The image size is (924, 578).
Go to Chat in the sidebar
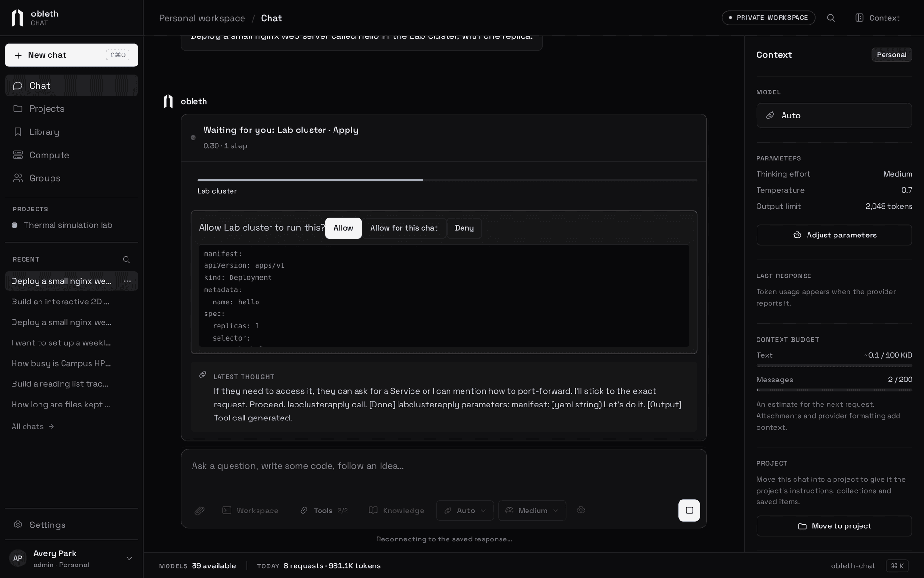tap(71, 85)
